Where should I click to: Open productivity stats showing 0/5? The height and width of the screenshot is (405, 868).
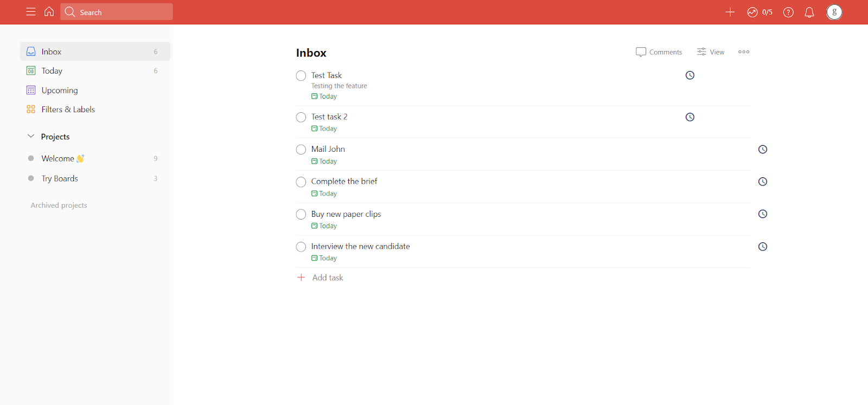pos(759,12)
